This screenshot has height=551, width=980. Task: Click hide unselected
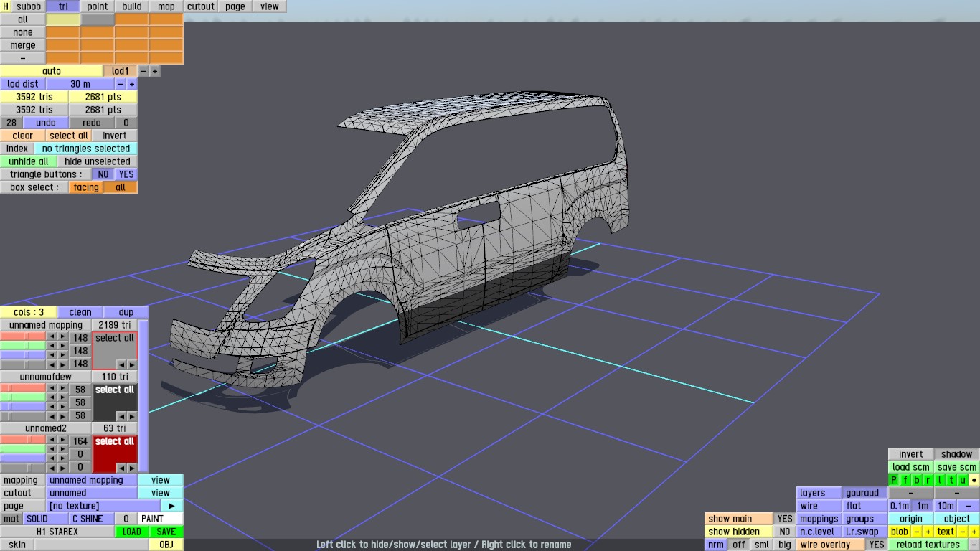(98, 161)
